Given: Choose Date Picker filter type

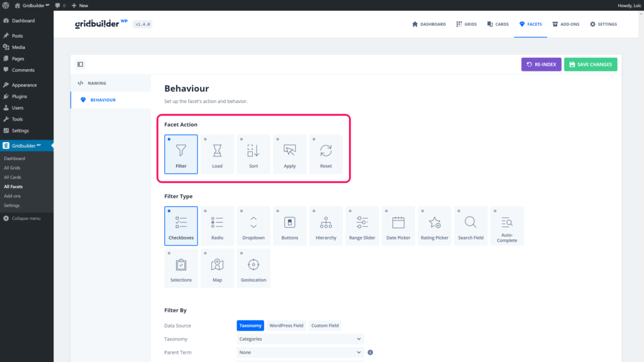Looking at the screenshot, I should [x=398, y=226].
